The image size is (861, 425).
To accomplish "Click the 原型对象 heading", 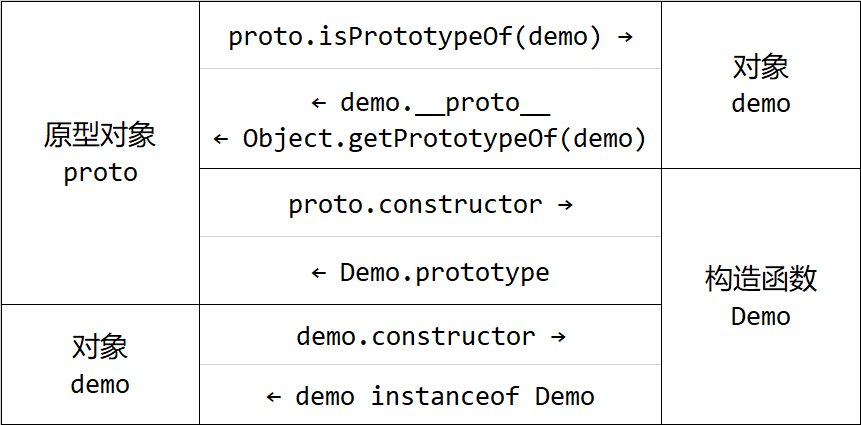I will click(x=100, y=135).
